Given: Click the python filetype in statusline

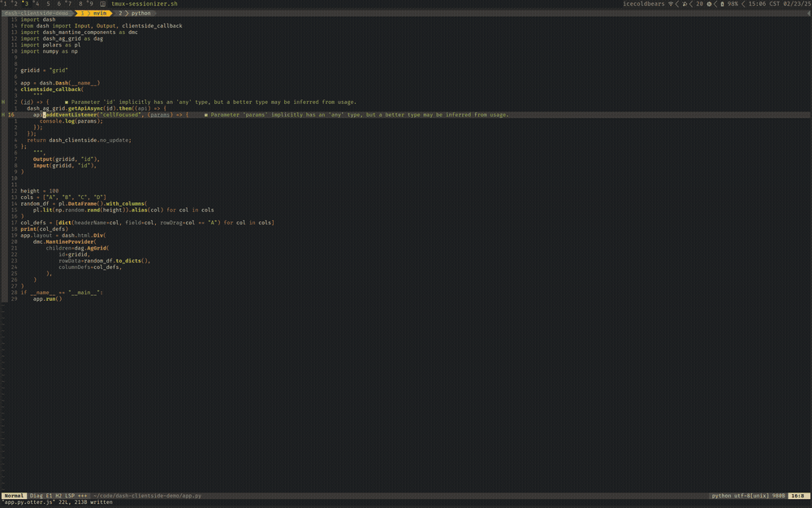Looking at the screenshot, I should (x=721, y=496).
